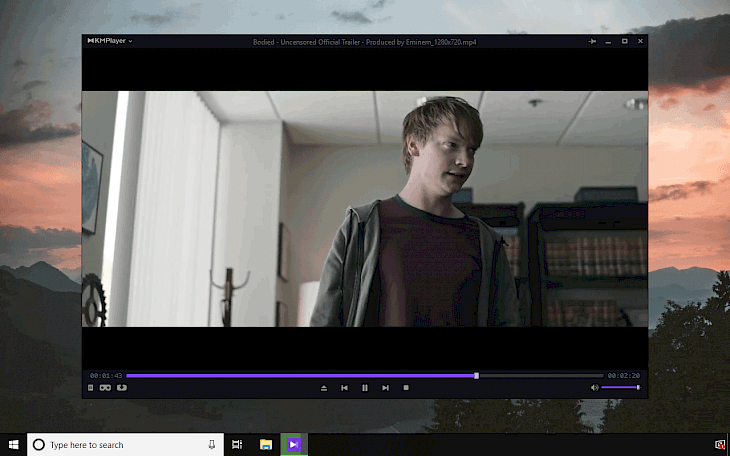Click the Type here to search box

pos(125,445)
